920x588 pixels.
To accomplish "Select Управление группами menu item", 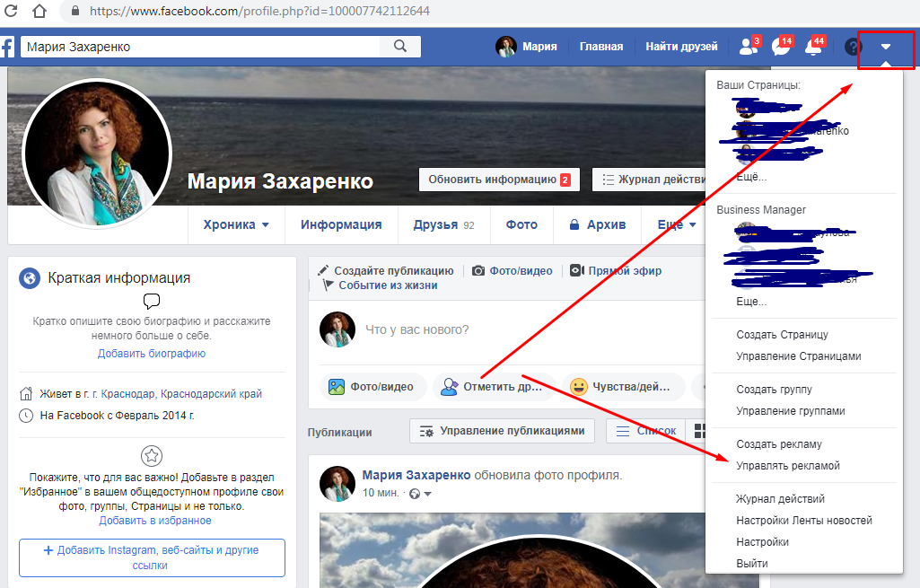I will [791, 411].
